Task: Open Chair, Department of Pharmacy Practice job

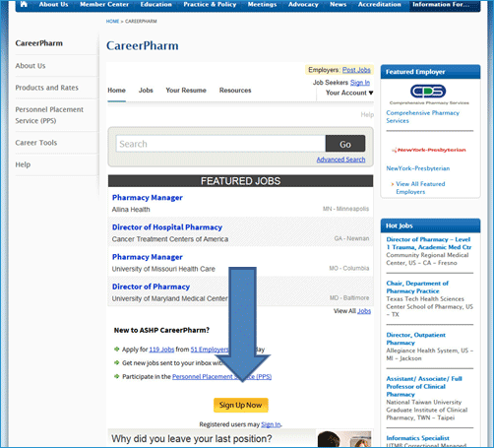Action: tap(417, 288)
